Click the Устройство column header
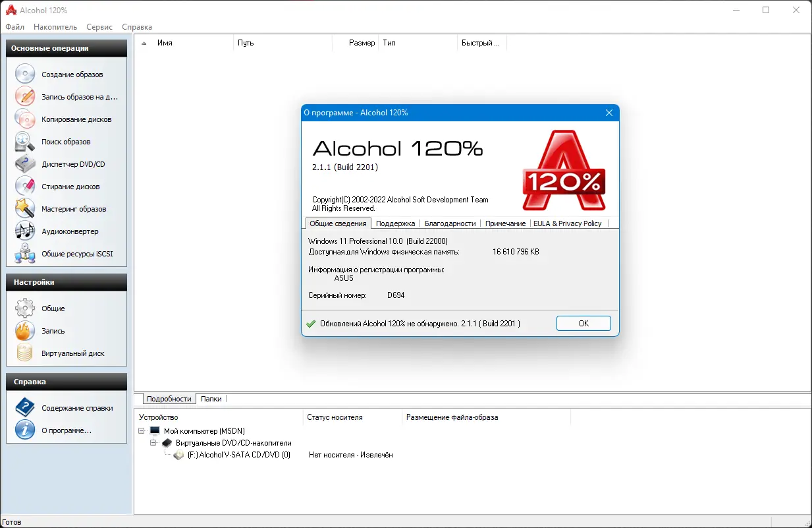 tap(219, 417)
